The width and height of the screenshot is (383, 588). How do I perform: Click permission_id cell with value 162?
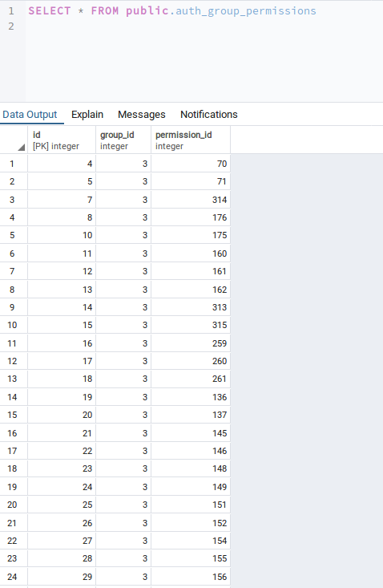tap(191, 290)
